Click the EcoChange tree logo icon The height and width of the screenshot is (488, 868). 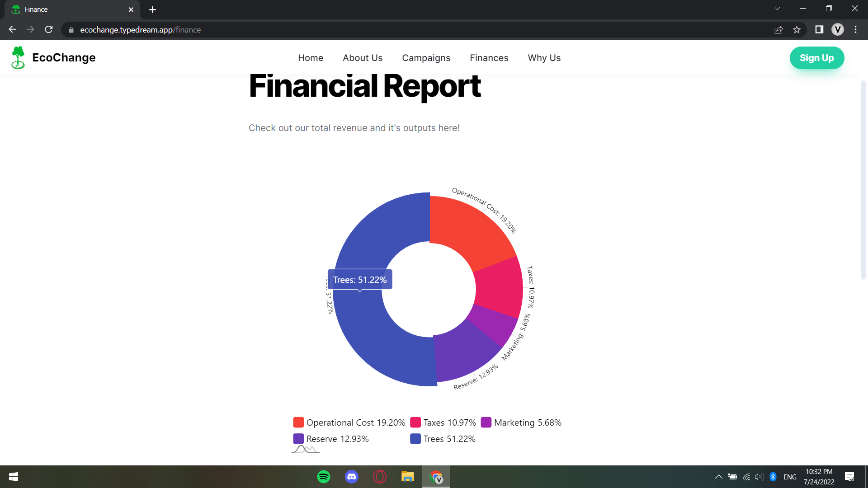[18, 58]
